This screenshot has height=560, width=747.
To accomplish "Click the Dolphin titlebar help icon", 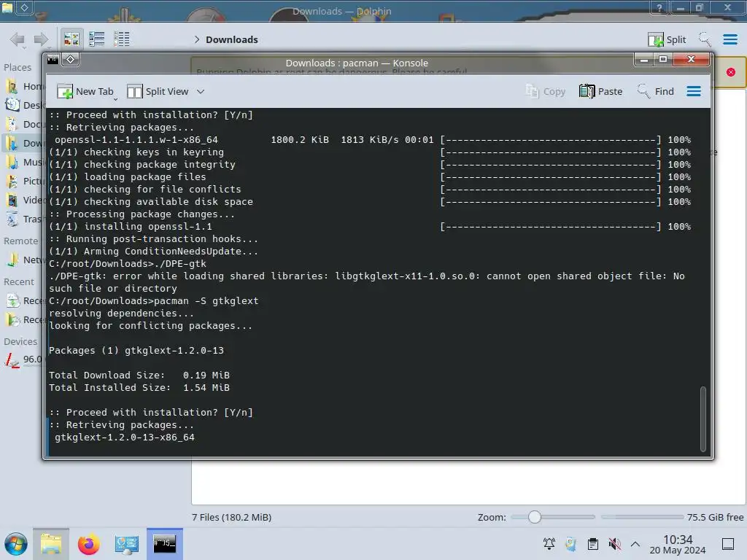I will (659, 7).
